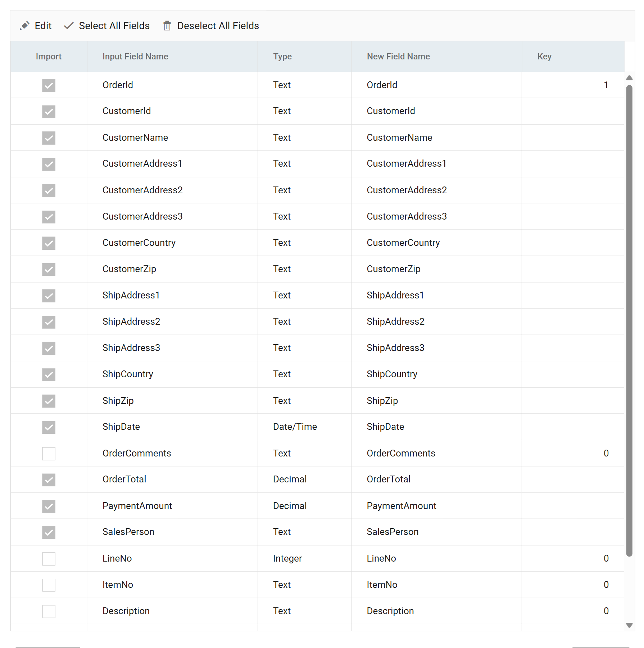Image resolution: width=644 pixels, height=648 pixels.
Task: Click the Key value 1 for OrderId
Action: click(606, 85)
